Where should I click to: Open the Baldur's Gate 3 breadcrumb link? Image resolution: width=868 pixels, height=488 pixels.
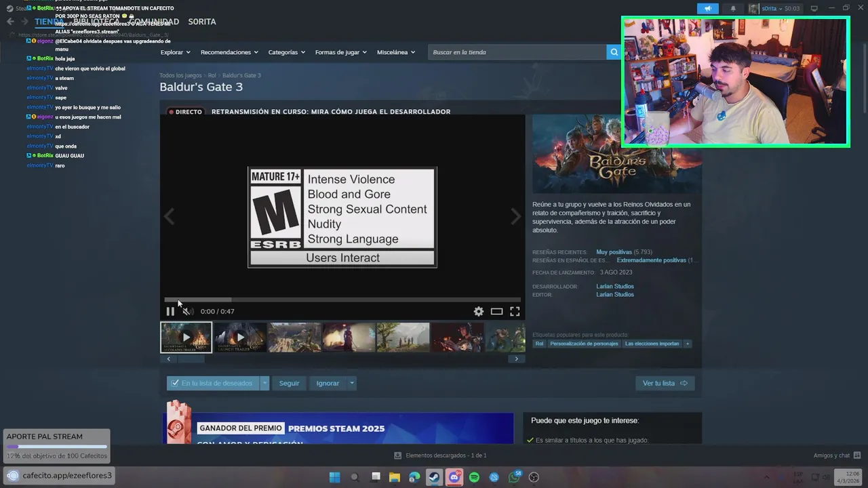[241, 75]
